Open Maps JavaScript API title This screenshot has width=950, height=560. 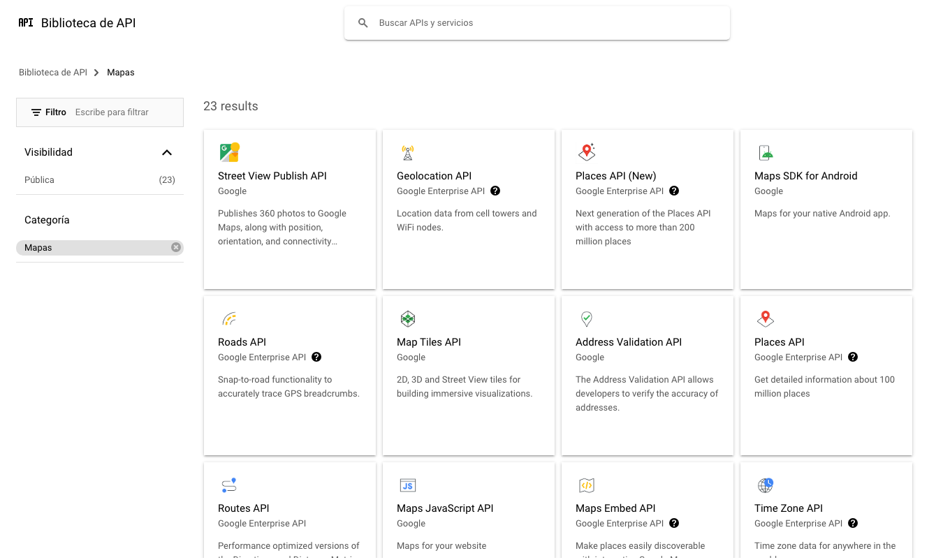(445, 508)
